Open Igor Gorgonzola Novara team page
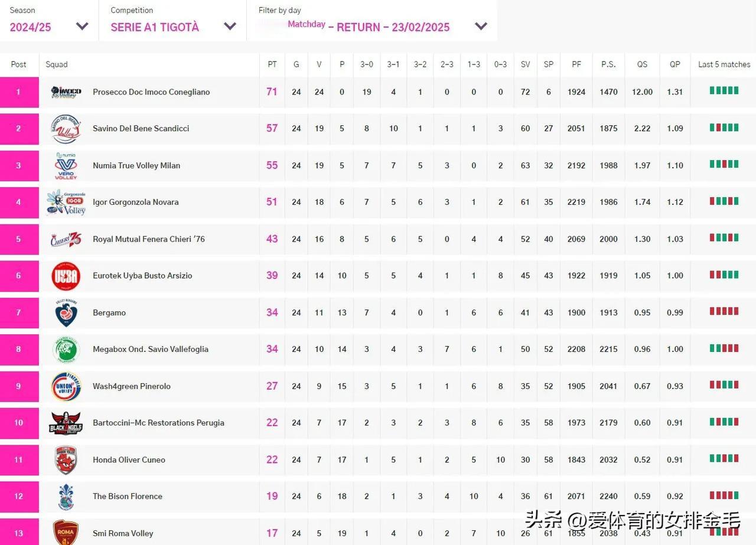The width and height of the screenshot is (756, 545). (136, 202)
